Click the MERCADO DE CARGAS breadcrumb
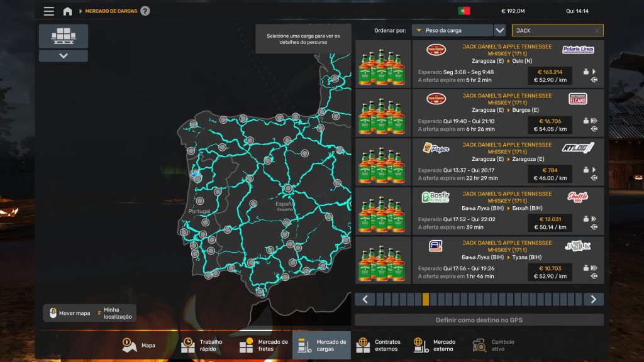Viewport: 644px width, 362px height. coord(111,11)
